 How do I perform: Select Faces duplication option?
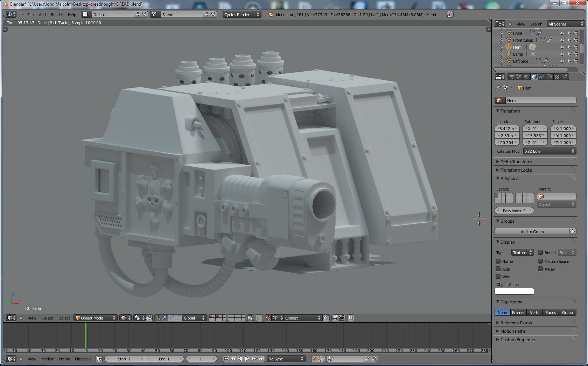coord(551,312)
